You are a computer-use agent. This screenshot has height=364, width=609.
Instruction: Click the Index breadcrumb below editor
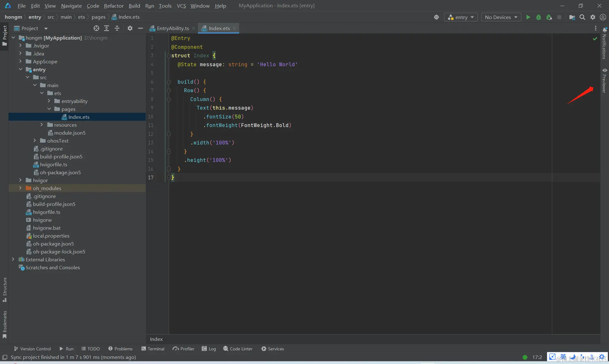[156, 339]
